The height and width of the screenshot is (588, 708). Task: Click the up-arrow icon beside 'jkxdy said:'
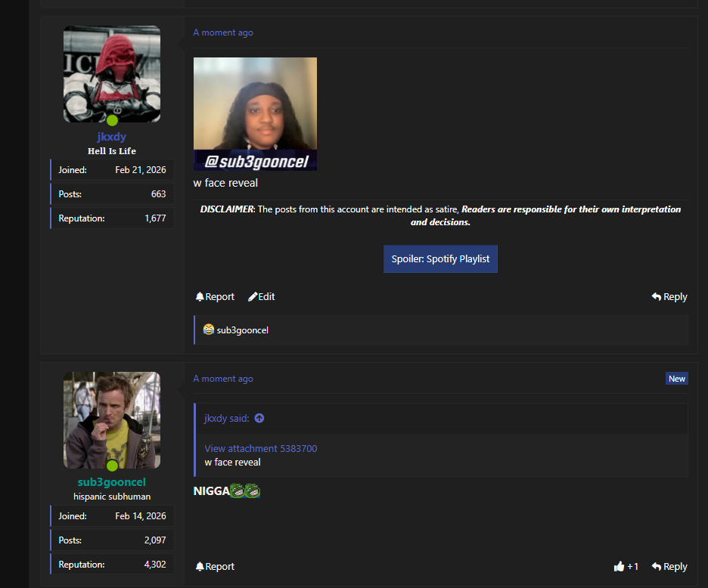(x=259, y=418)
